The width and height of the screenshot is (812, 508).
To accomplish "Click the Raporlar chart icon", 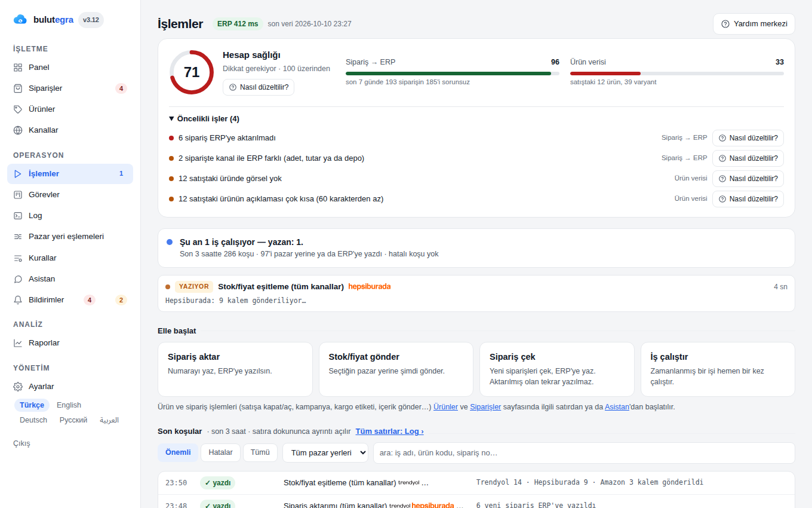I will (x=18, y=343).
